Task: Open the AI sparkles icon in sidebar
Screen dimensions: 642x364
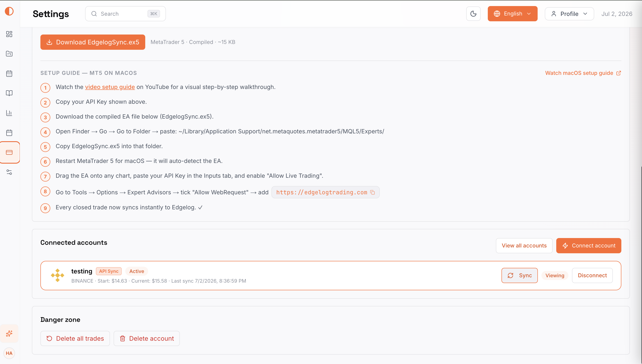Action: coord(9,334)
